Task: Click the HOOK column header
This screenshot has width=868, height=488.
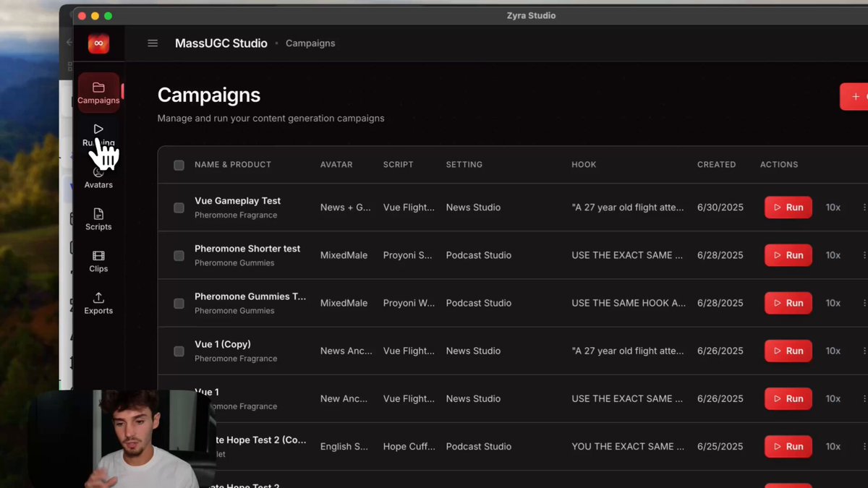Action: click(584, 165)
